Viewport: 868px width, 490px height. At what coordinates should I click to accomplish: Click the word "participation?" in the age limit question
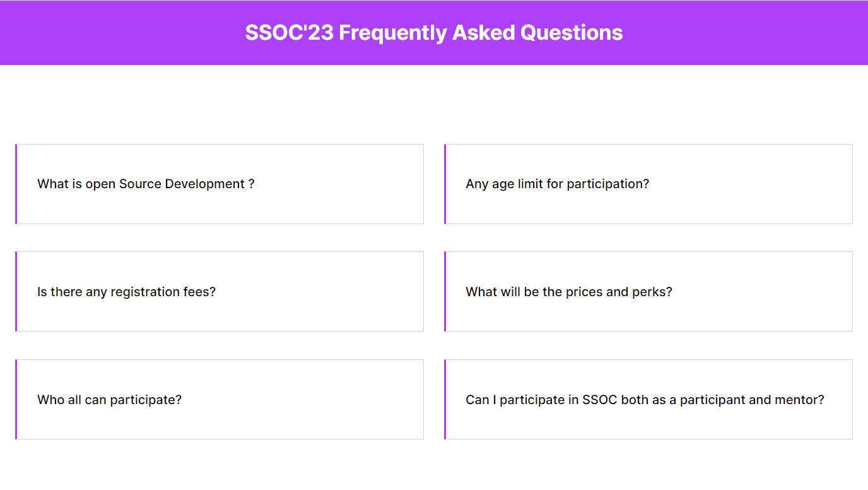point(608,184)
